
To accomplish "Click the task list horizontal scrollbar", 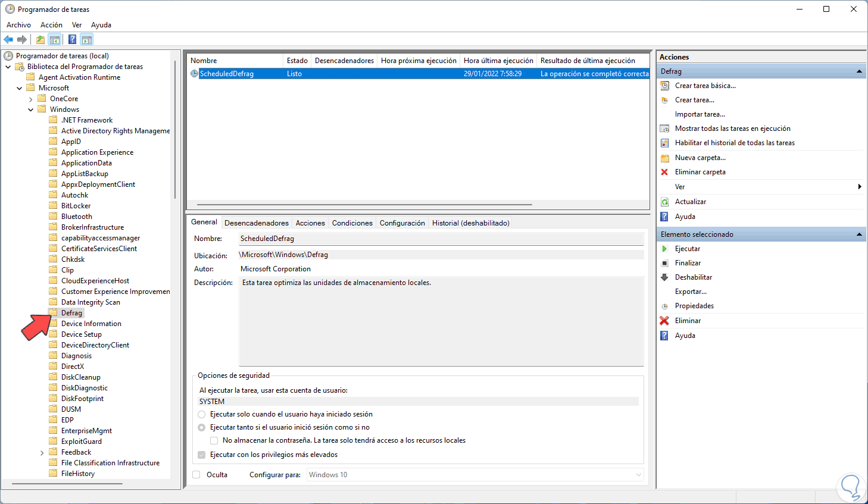I will tap(364, 205).
